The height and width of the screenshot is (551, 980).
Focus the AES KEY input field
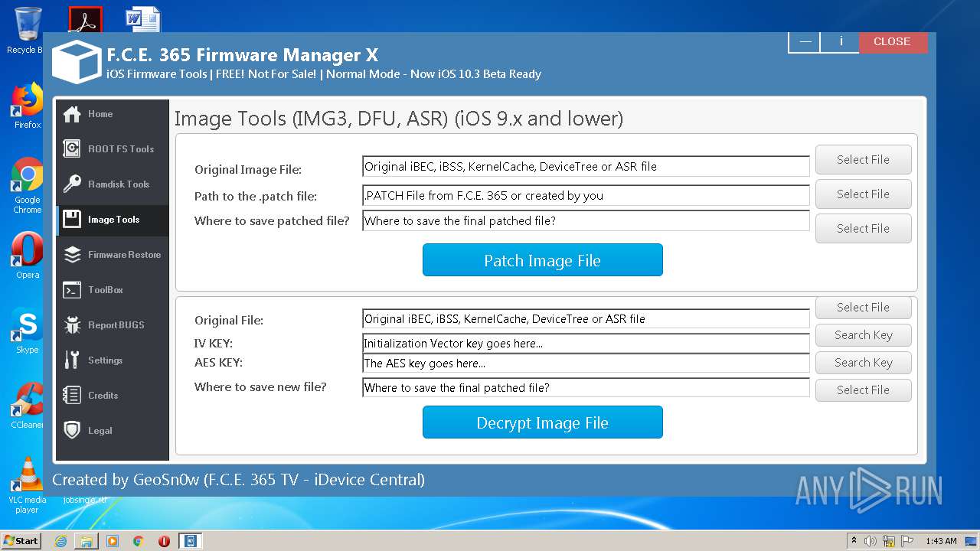586,363
